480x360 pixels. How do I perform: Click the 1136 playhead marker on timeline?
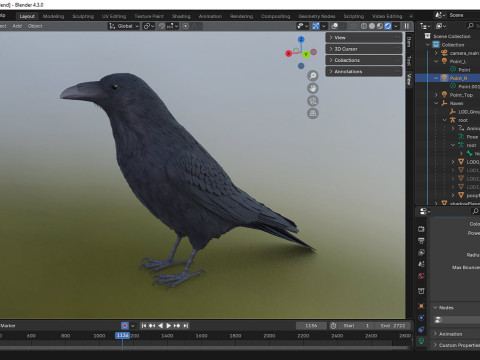pyautogui.click(x=122, y=335)
